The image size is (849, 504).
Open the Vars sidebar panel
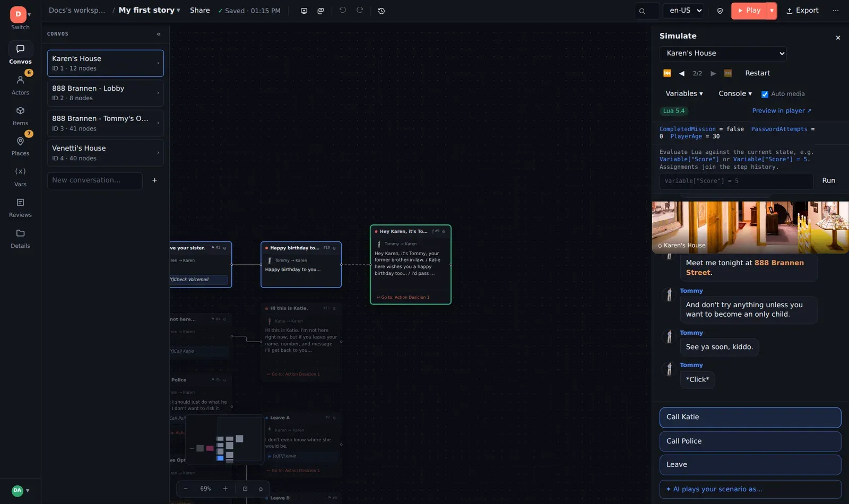20,177
